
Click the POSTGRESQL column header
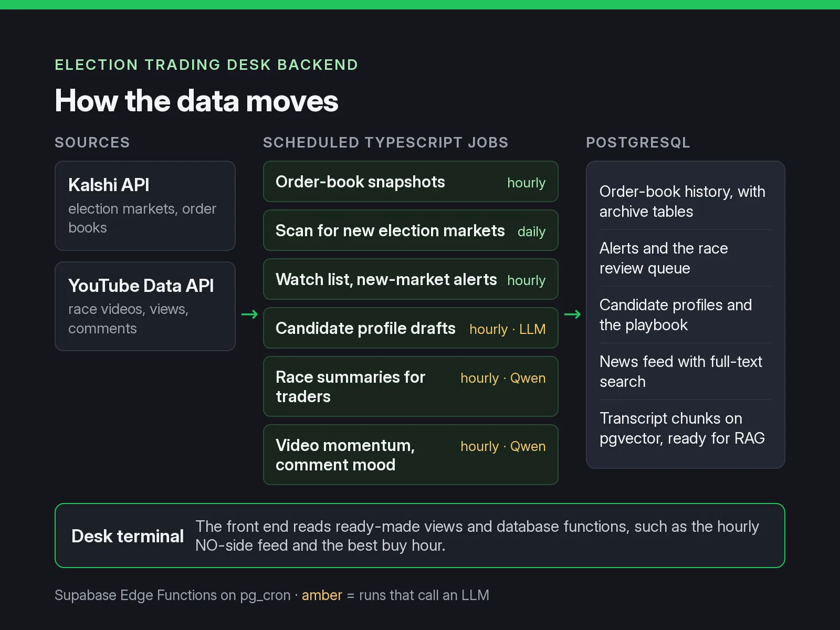point(638,143)
